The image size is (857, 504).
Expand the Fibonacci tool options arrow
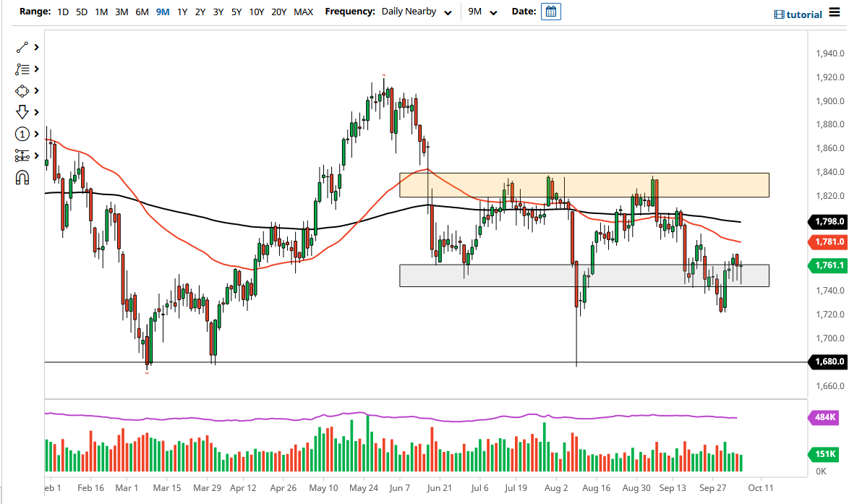[x=37, y=69]
